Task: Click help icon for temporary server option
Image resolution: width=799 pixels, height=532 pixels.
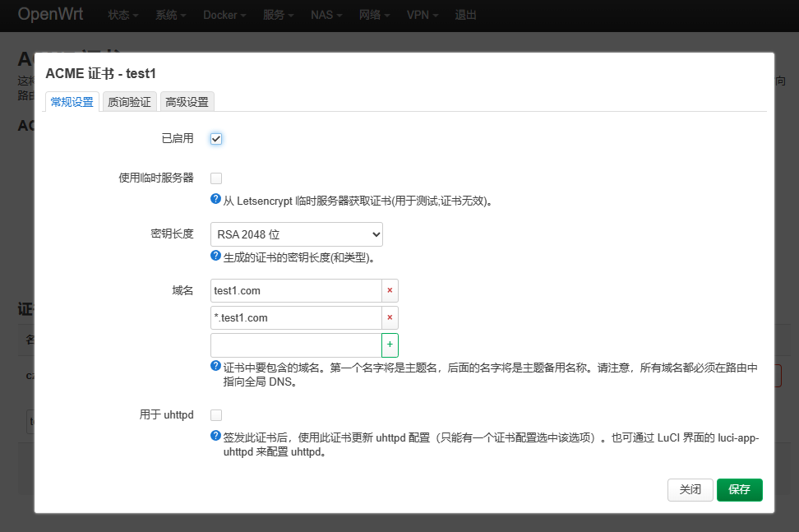Action: click(x=216, y=199)
